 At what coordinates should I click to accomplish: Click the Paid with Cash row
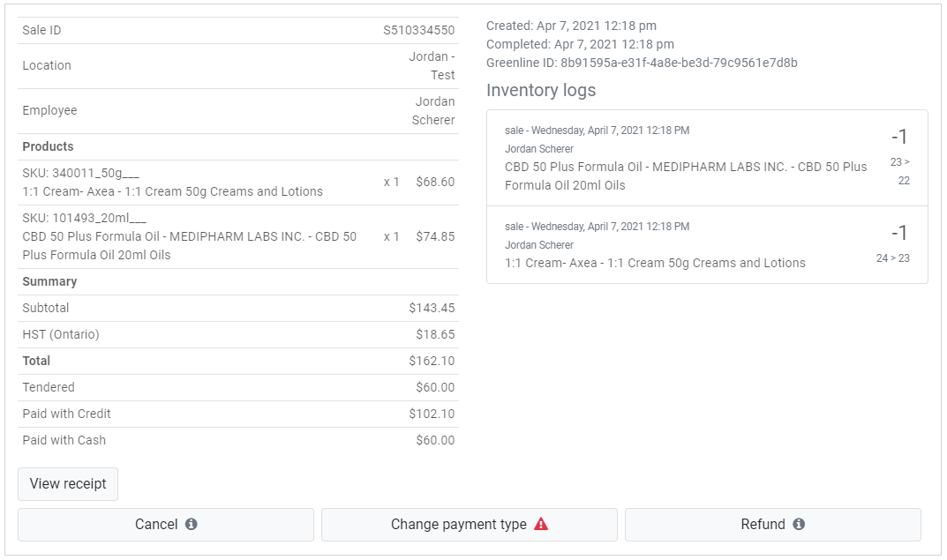coord(238,440)
